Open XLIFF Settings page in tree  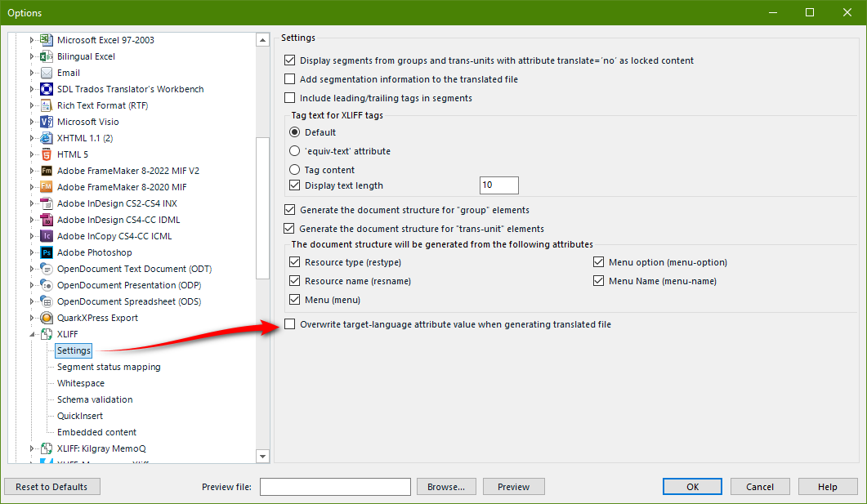(x=74, y=350)
